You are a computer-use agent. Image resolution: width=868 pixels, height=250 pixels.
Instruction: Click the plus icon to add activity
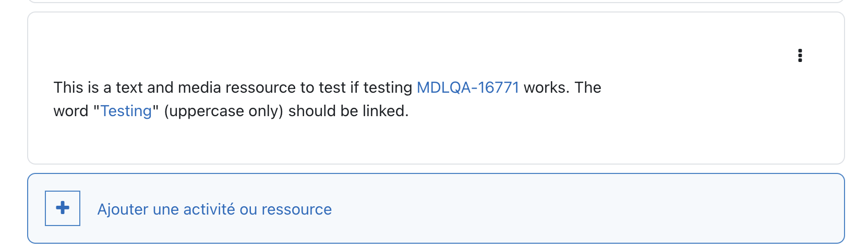coord(63,208)
